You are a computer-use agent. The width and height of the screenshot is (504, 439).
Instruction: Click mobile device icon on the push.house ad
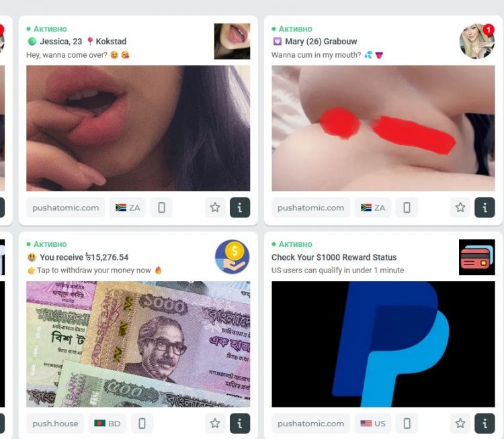[x=142, y=424]
